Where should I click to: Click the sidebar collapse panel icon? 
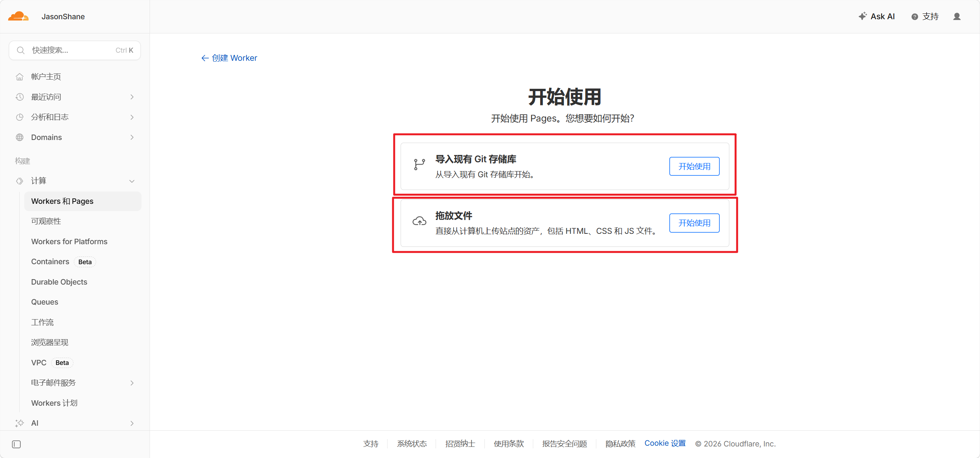pyautogui.click(x=16, y=444)
